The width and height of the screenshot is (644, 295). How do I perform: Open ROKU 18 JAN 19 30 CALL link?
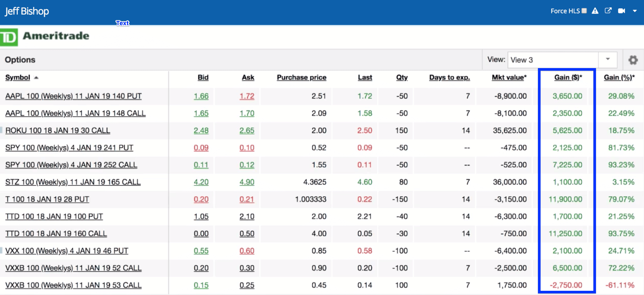click(58, 131)
